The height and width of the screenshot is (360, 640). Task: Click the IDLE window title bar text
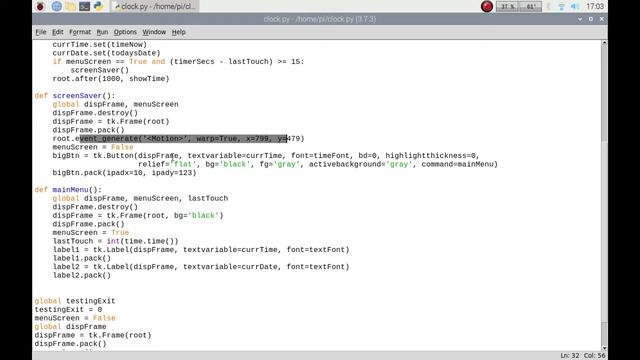coord(320,19)
